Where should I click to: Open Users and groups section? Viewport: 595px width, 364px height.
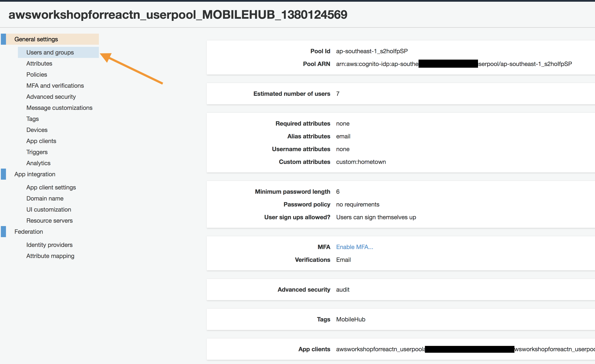coord(50,52)
